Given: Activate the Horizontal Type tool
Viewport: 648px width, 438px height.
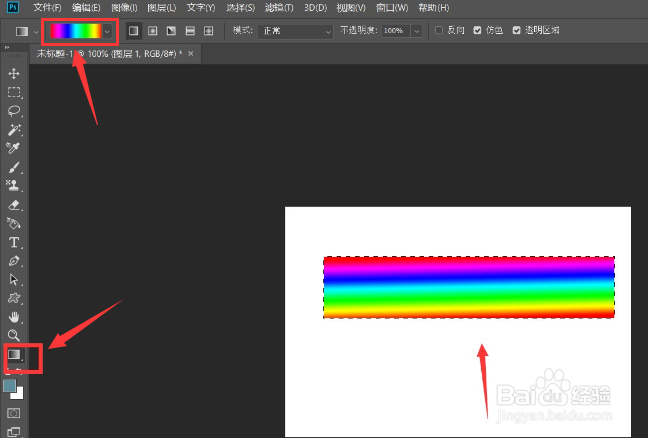Looking at the screenshot, I should pyautogui.click(x=14, y=242).
